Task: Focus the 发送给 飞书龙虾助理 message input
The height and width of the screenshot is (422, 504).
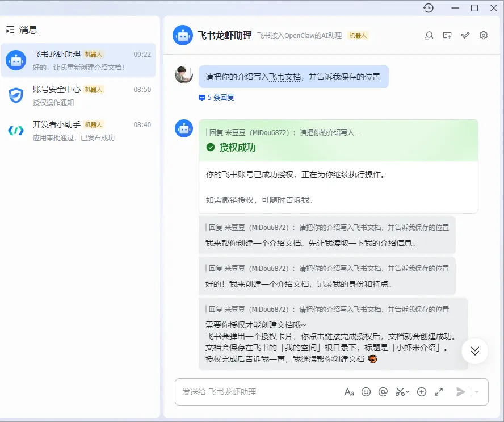Action: click(259, 392)
